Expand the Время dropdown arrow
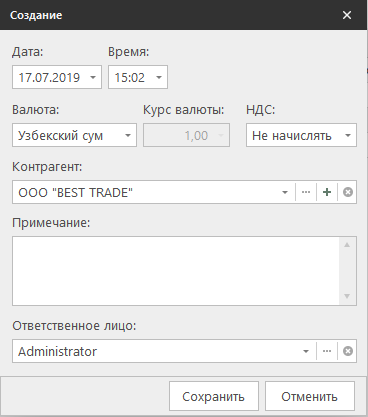Screen dimensions: 368x417 click(159, 77)
